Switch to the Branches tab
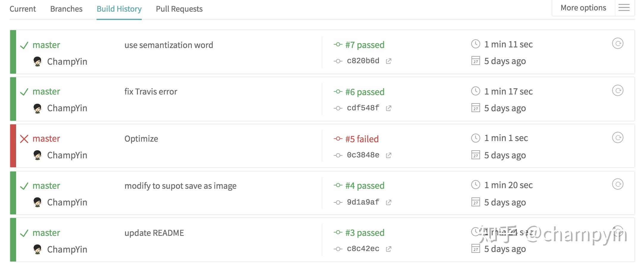 click(66, 9)
